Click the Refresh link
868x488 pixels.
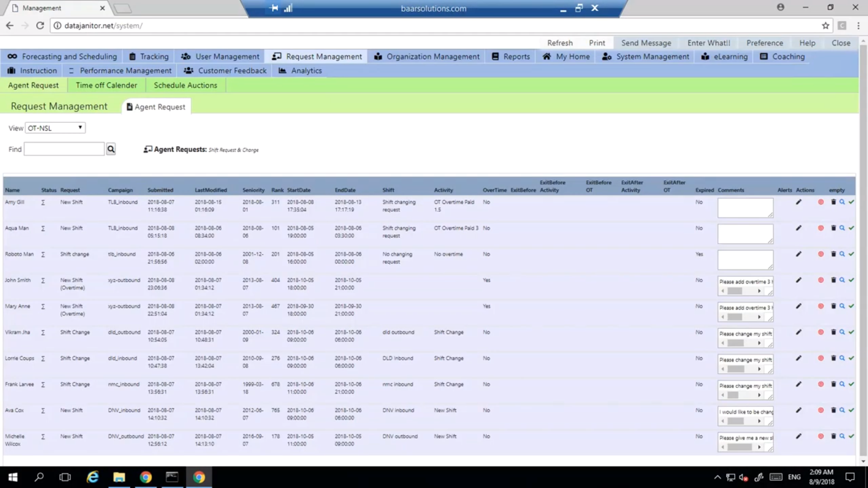click(x=560, y=43)
